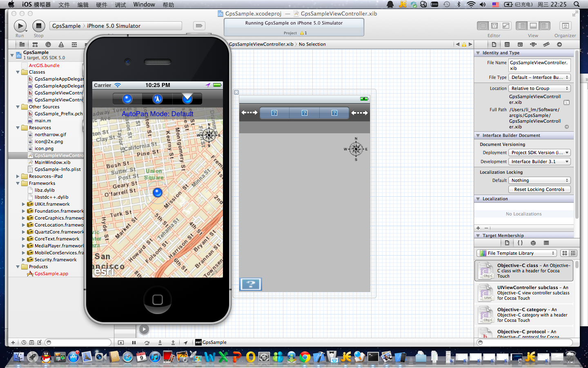Stop the running GpsSample app

[x=38, y=26]
